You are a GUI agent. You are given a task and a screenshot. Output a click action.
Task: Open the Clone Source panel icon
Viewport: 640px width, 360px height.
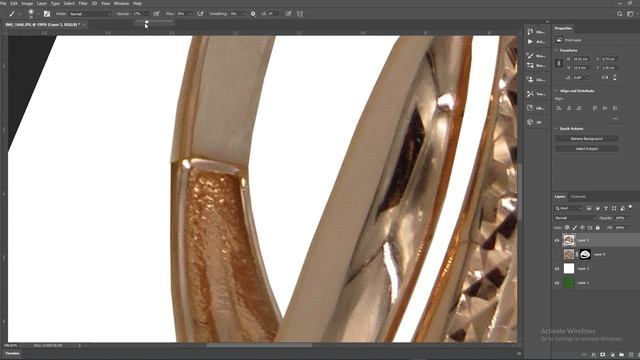click(530, 79)
